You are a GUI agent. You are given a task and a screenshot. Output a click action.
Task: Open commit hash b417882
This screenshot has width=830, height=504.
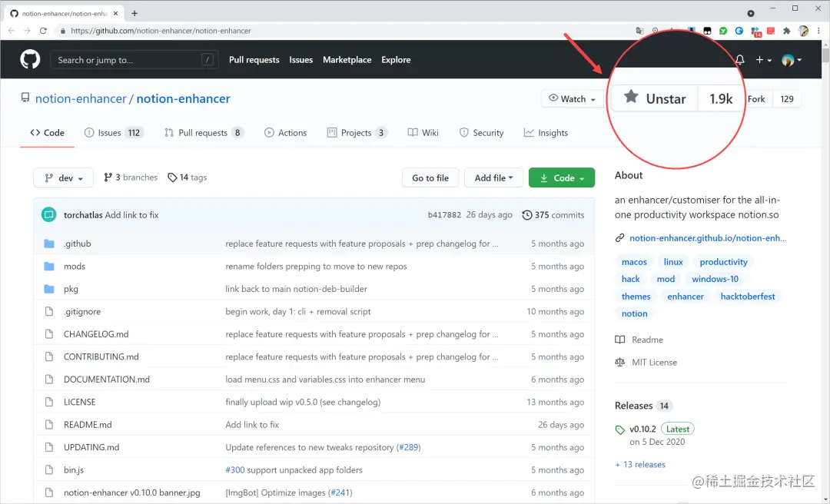pos(444,215)
